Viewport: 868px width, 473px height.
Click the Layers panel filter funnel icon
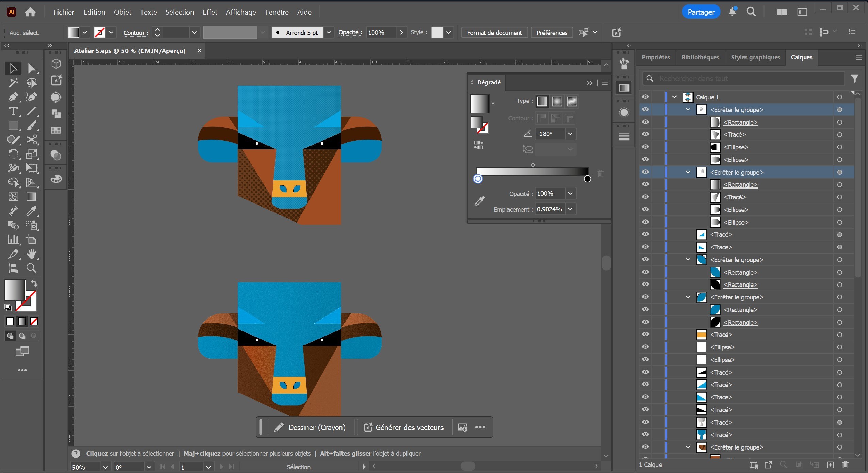tap(854, 79)
